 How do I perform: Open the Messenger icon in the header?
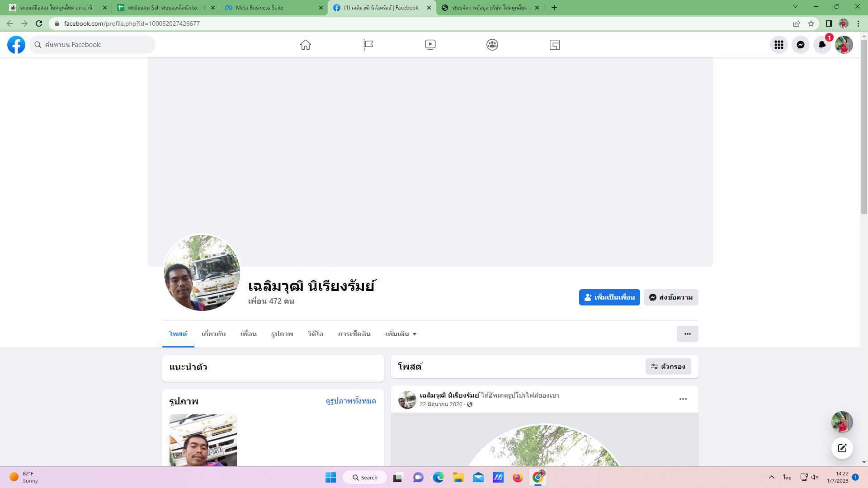click(800, 45)
